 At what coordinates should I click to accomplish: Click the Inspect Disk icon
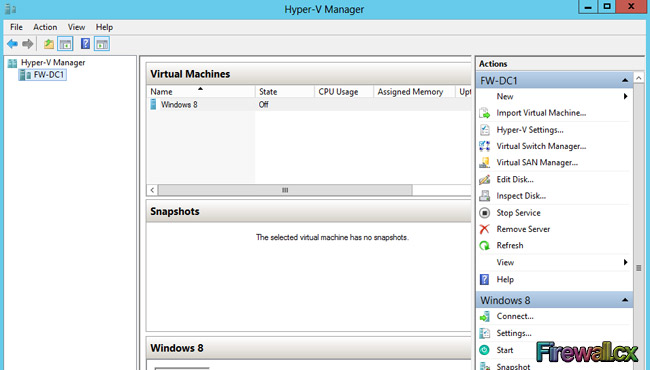tap(485, 196)
